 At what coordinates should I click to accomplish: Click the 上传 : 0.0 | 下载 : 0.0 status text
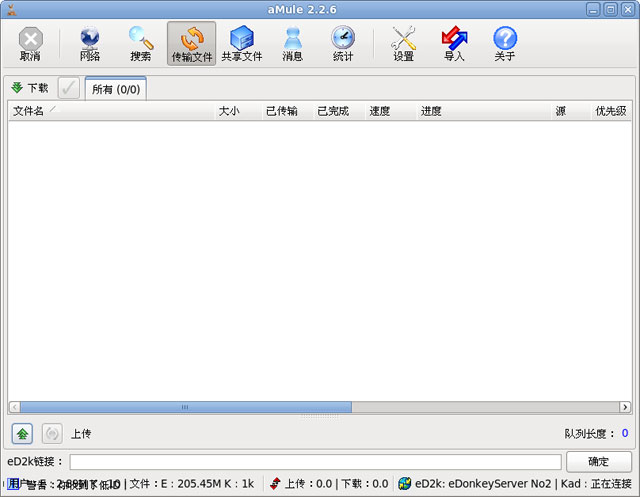[336, 484]
